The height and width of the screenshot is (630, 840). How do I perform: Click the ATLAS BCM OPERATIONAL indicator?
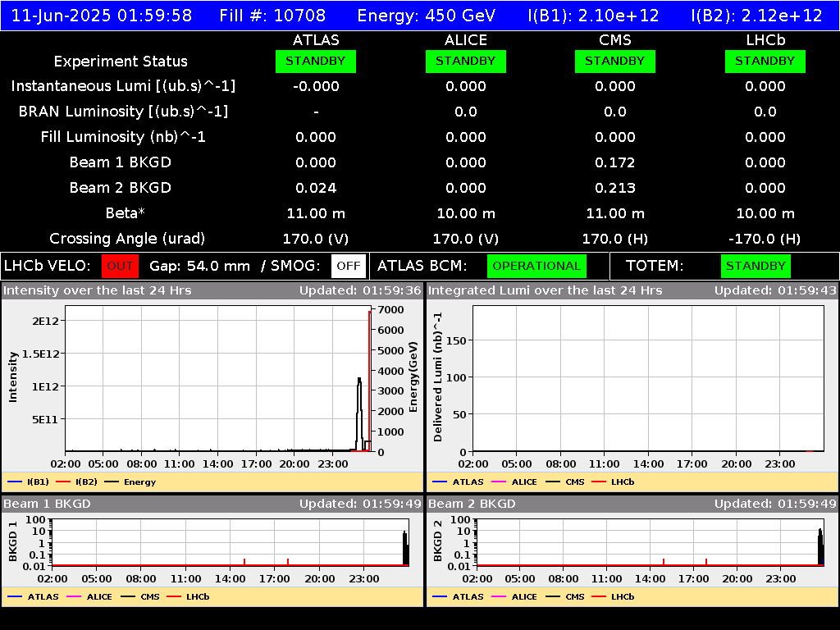[536, 266]
